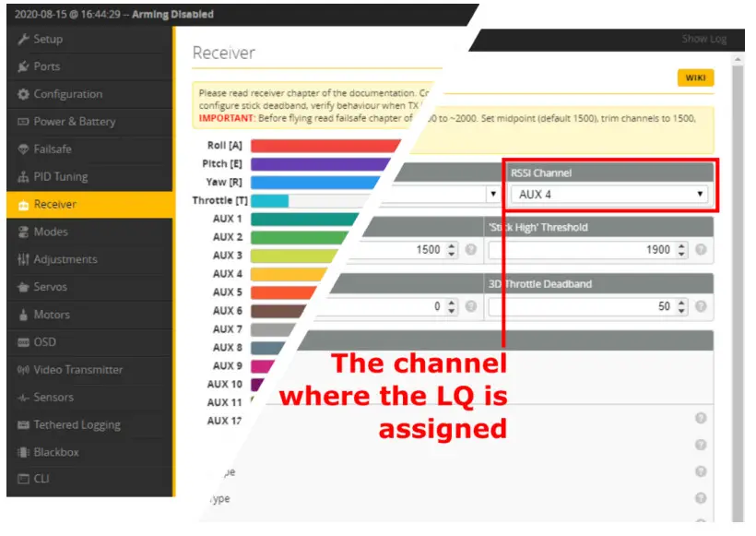Open help icon beside Stick High Threshold

[701, 249]
